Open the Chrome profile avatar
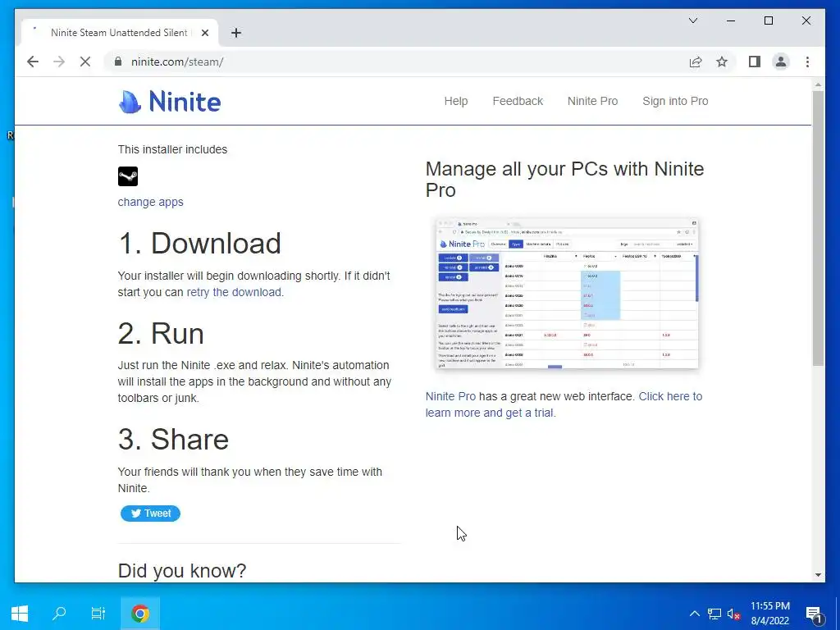The image size is (840, 630). pyautogui.click(x=781, y=62)
